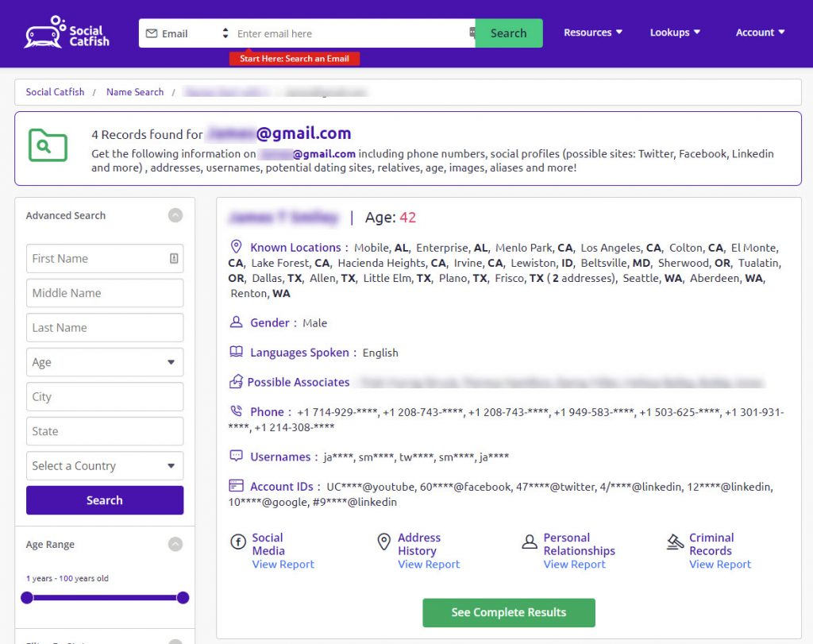Click the First Name input field
The width and height of the screenshot is (813, 644).
pyautogui.click(x=105, y=259)
